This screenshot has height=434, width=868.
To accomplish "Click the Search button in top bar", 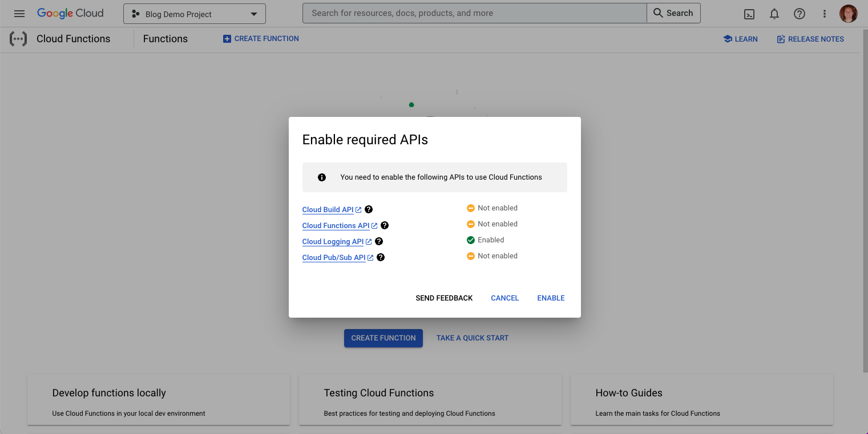I will tap(673, 13).
